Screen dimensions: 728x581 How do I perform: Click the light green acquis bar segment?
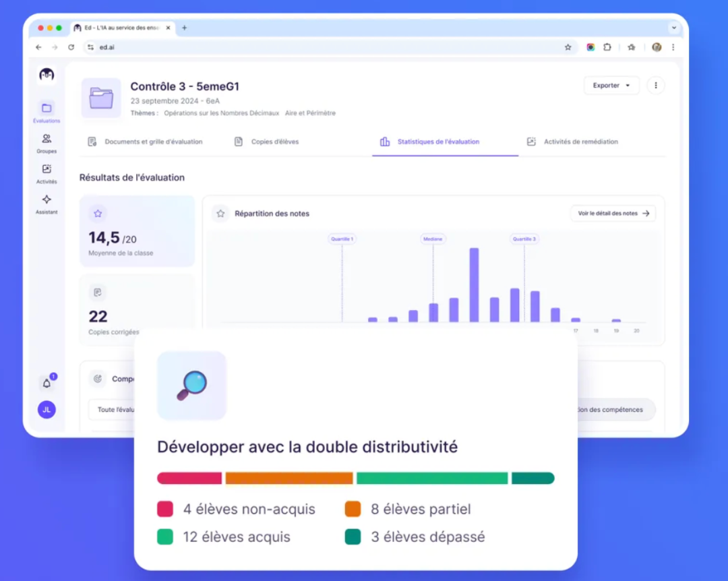pyautogui.click(x=432, y=478)
